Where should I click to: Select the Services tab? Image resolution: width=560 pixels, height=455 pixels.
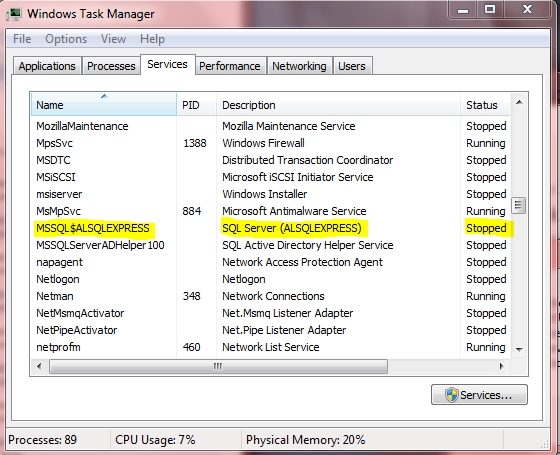[x=168, y=65]
